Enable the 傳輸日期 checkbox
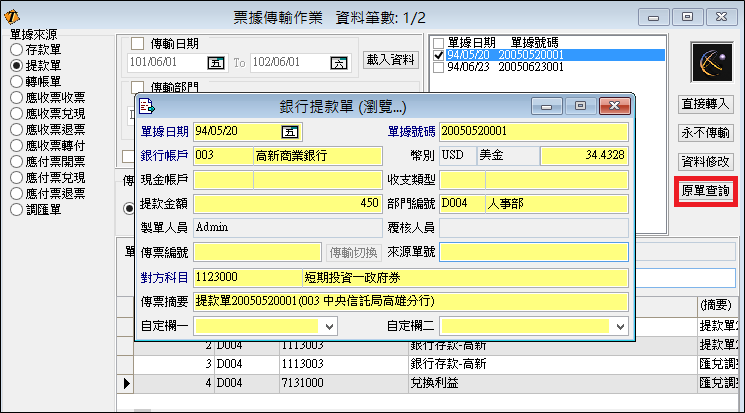 pyautogui.click(x=138, y=44)
